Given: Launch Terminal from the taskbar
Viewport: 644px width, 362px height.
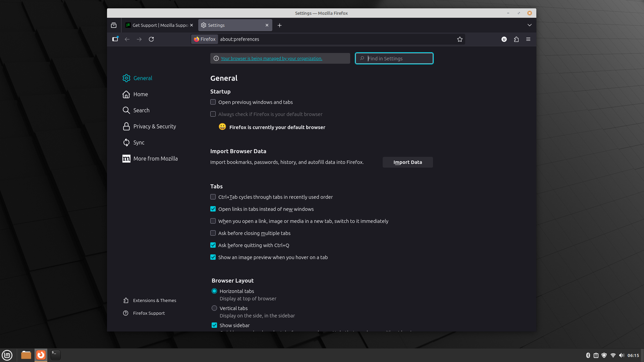Looking at the screenshot, I should pos(56,355).
